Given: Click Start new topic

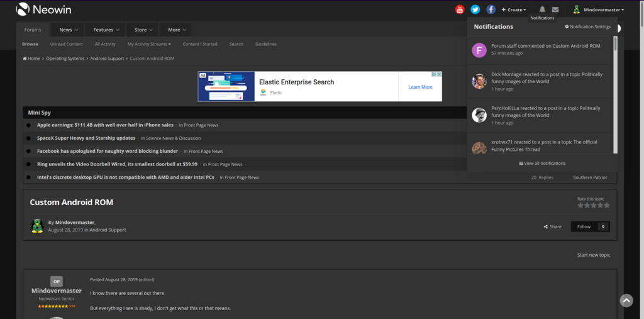Looking at the screenshot, I should [594, 255].
